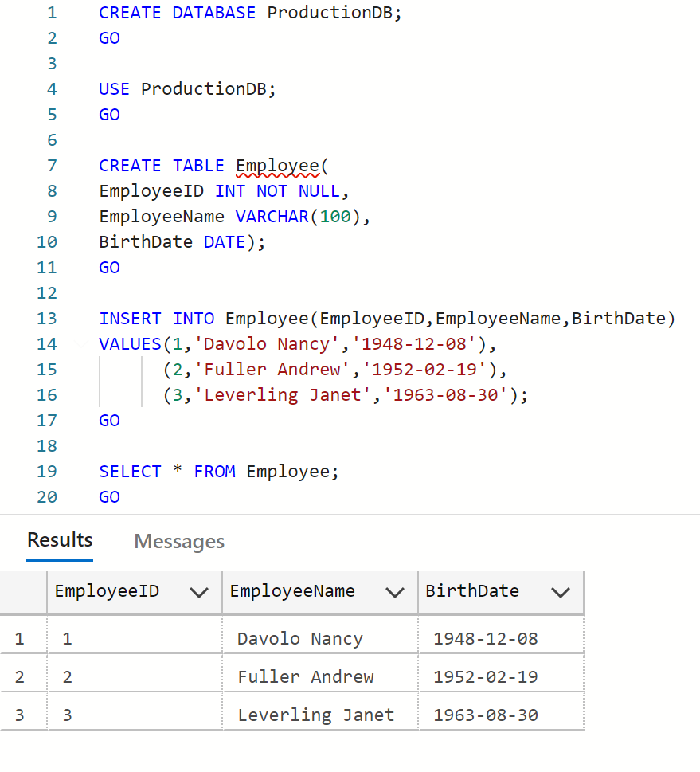Open the EmployeeID column dropdown chevron
The width and height of the screenshot is (700, 772).
(199, 592)
